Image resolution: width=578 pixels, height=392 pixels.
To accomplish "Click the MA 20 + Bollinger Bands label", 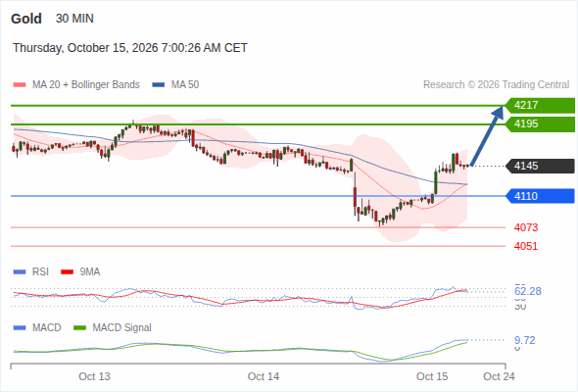I will (x=86, y=85).
